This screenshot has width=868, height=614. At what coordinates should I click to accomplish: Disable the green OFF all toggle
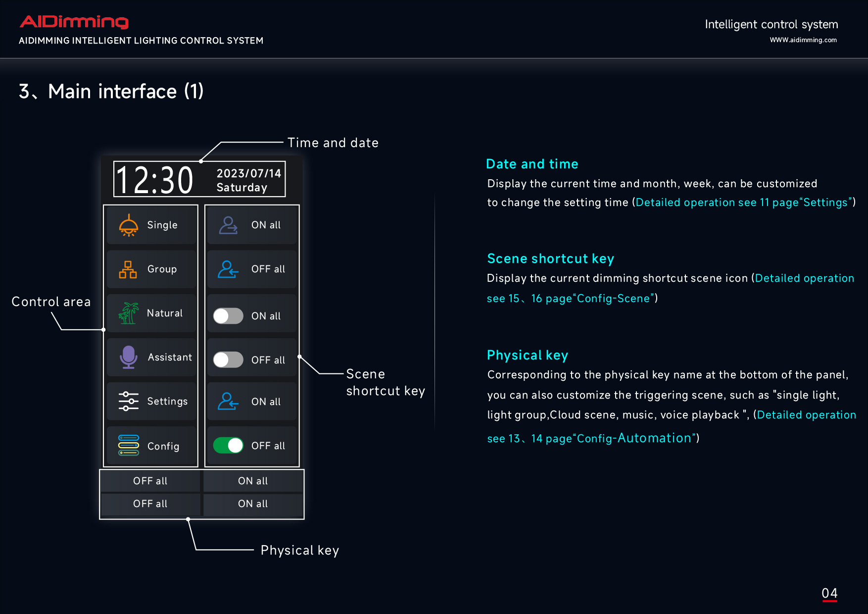tap(228, 446)
